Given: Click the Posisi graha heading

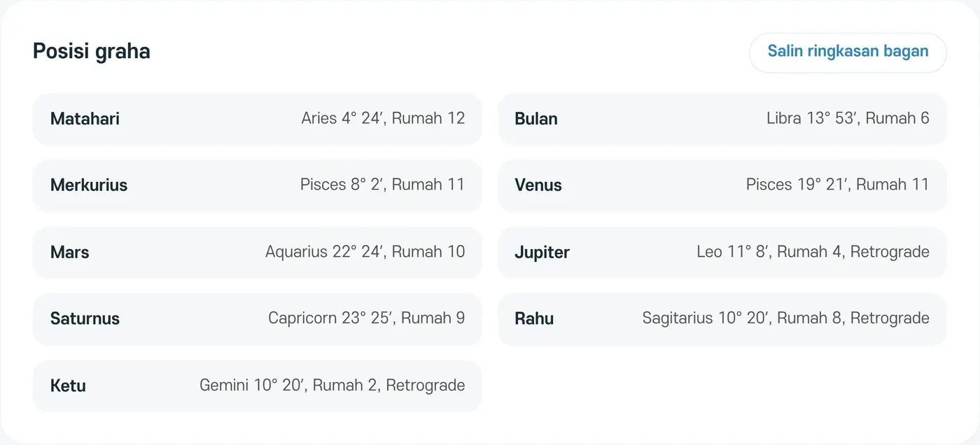Looking at the screenshot, I should (x=92, y=52).
